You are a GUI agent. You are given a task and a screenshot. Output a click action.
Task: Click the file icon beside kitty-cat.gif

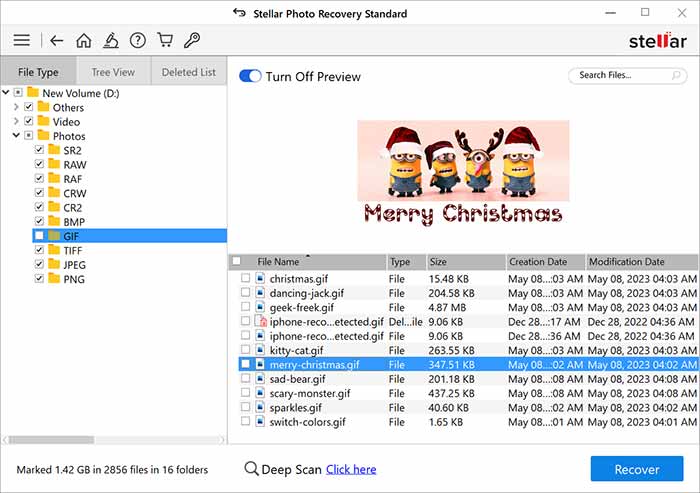260,350
